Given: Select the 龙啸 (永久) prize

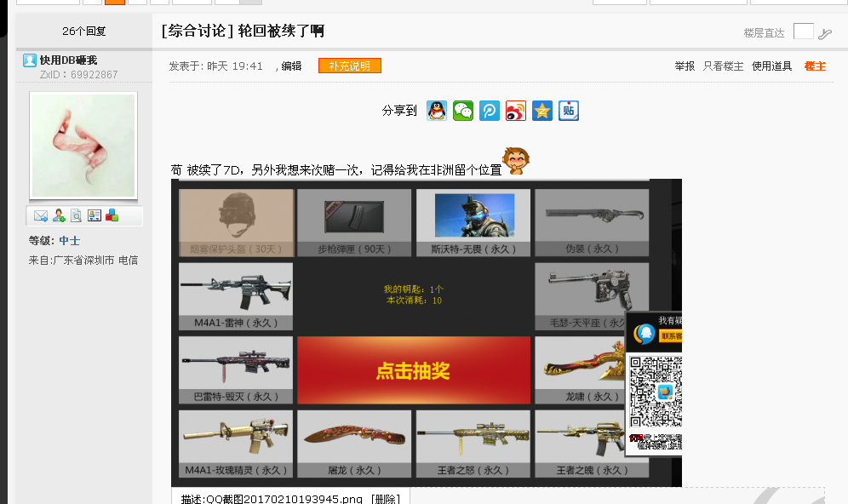Looking at the screenshot, I should click(581, 369).
